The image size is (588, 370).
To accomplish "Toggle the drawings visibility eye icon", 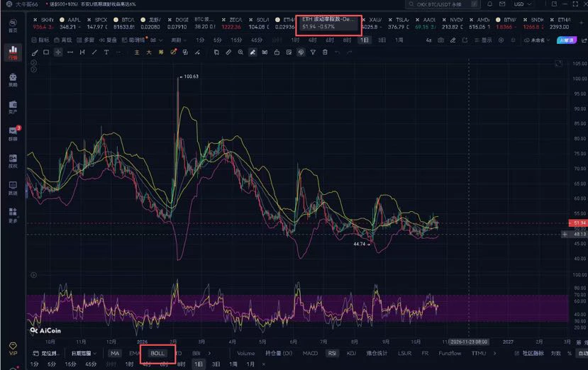I will pyautogui.click(x=301, y=52).
